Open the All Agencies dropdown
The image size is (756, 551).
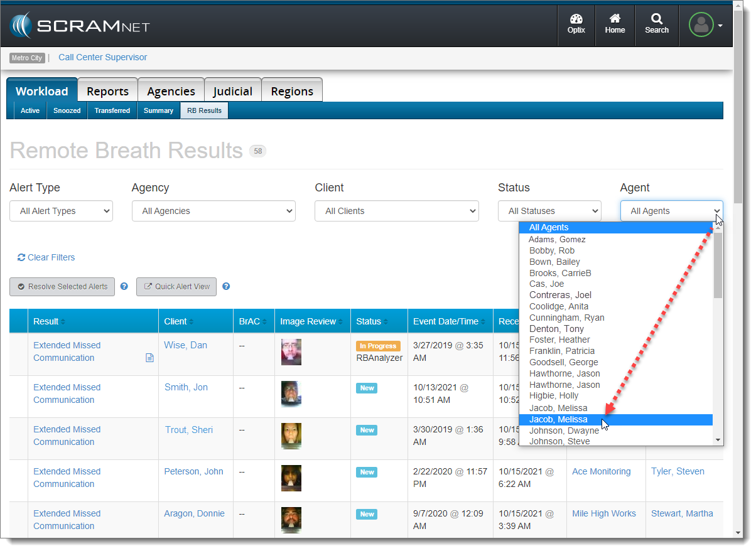pos(213,211)
